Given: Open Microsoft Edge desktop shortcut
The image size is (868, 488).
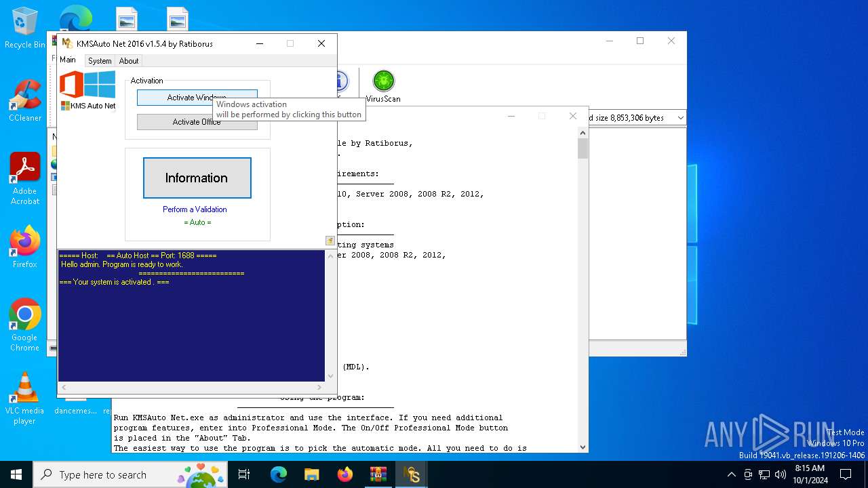Looking at the screenshot, I should tap(75, 18).
